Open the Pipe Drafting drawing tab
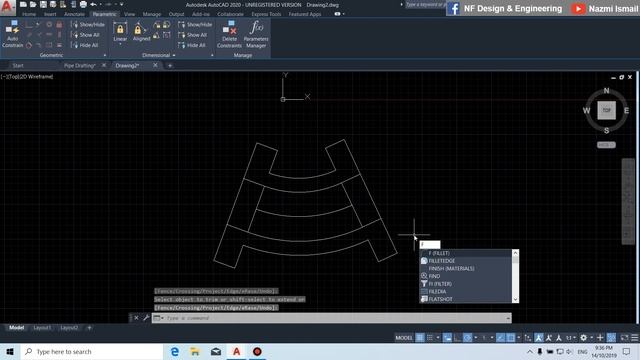This screenshot has height=360, width=640. 80,65
